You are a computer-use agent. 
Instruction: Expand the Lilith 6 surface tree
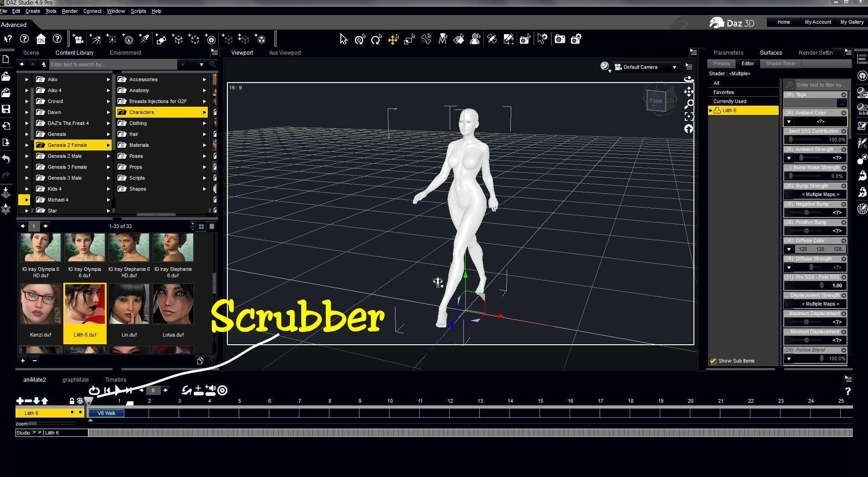coord(711,111)
